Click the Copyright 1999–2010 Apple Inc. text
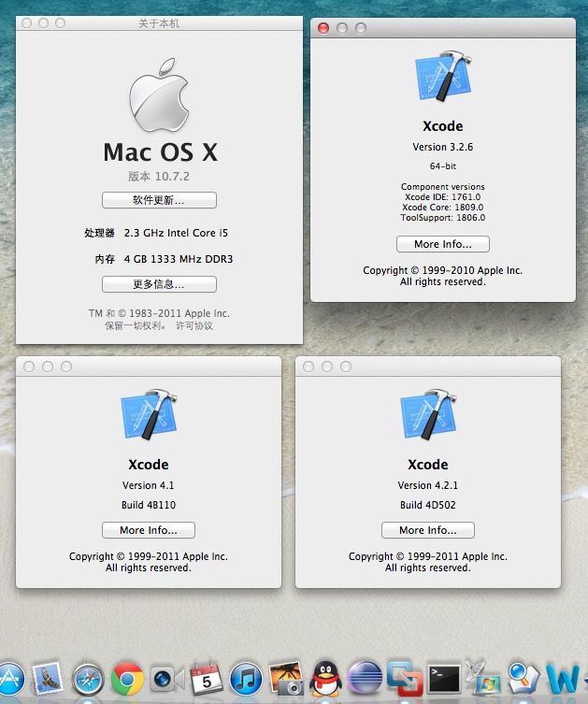588x704 pixels. pyautogui.click(x=443, y=270)
